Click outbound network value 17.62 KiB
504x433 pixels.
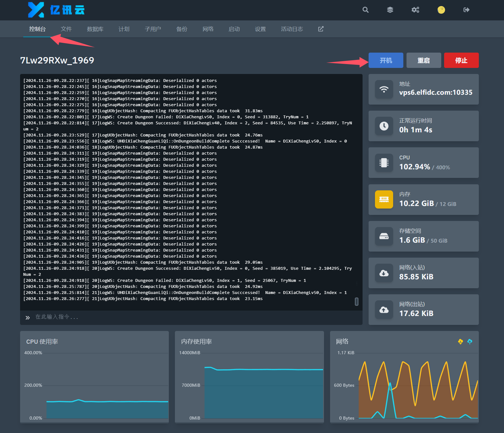click(416, 313)
